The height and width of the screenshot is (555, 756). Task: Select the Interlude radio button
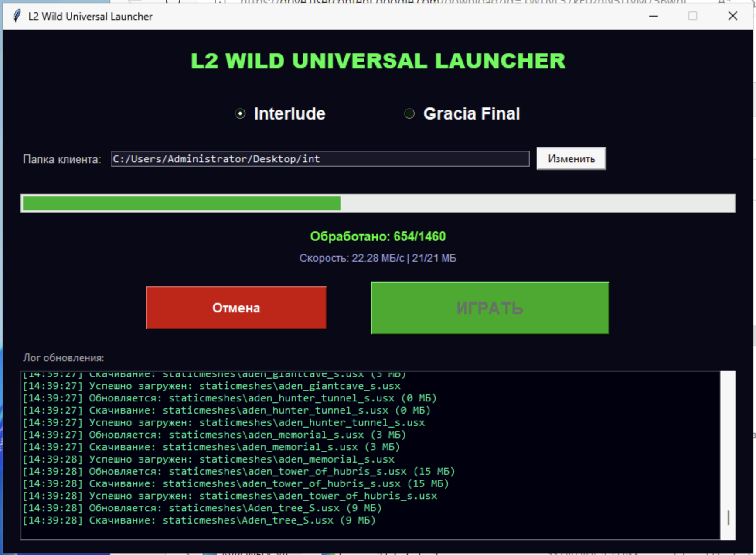tap(240, 114)
